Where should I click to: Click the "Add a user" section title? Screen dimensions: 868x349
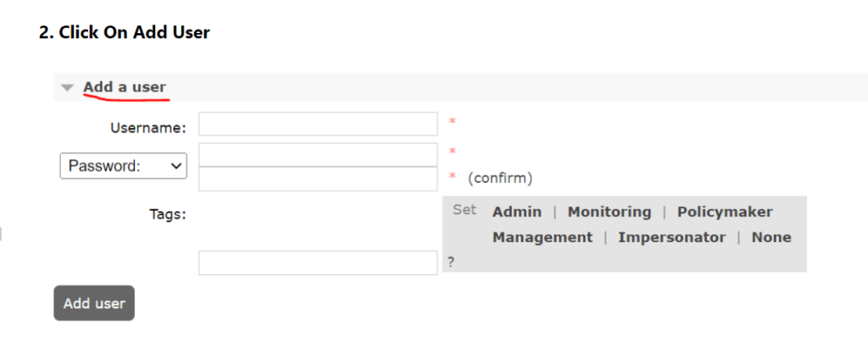(x=125, y=87)
